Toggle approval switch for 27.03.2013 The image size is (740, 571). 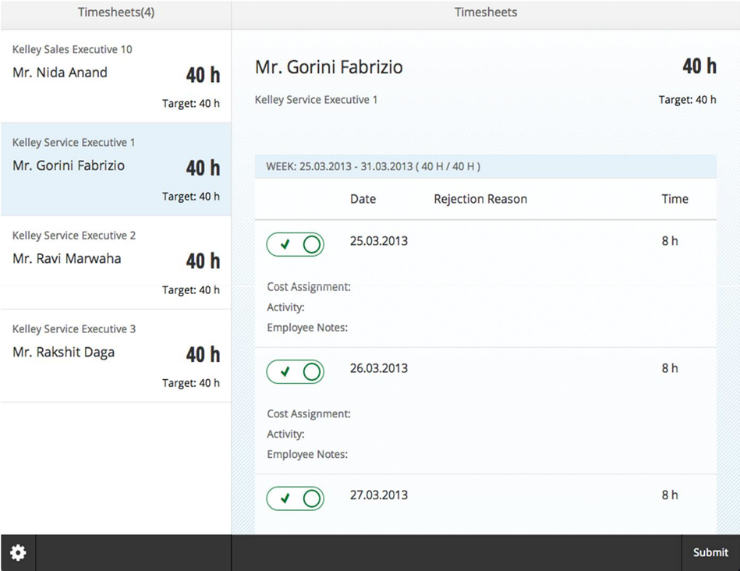(x=295, y=498)
